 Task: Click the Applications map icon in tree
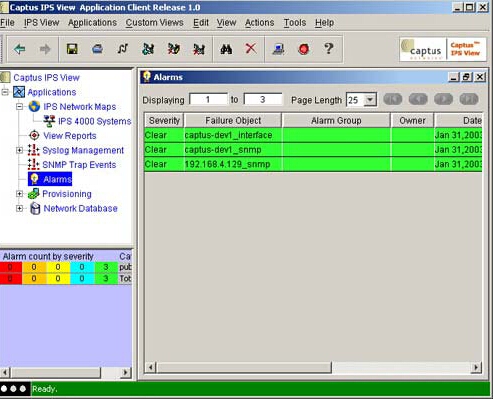tap(19, 92)
